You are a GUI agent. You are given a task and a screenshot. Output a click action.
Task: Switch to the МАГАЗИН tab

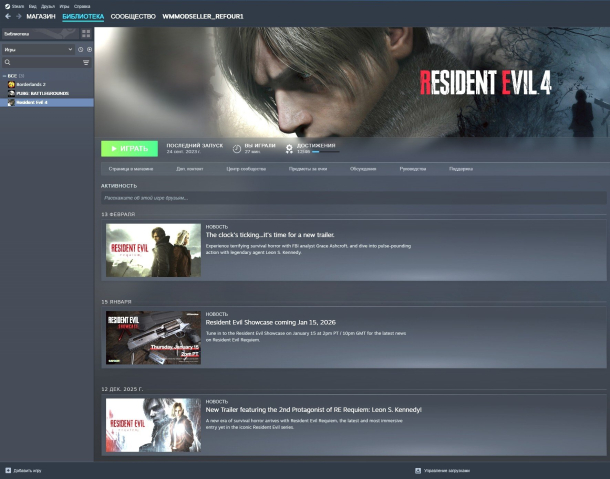click(41, 16)
